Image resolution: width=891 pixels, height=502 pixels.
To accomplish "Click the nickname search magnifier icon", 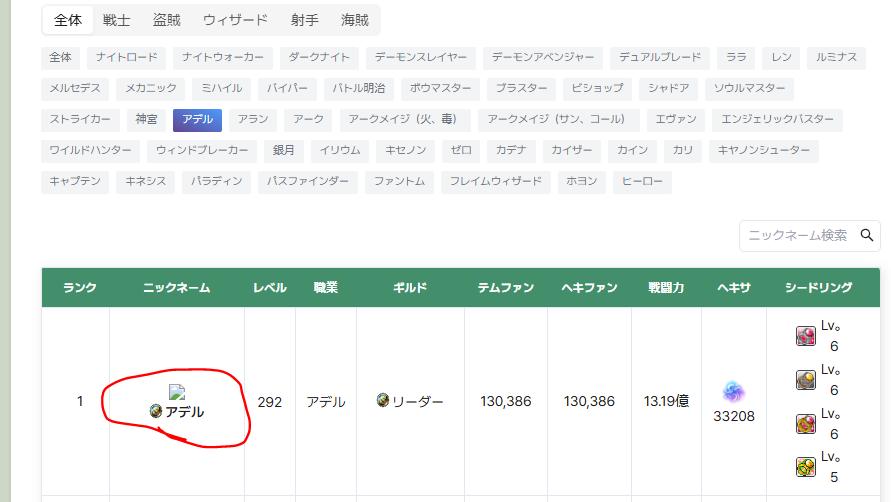I will coord(867,235).
